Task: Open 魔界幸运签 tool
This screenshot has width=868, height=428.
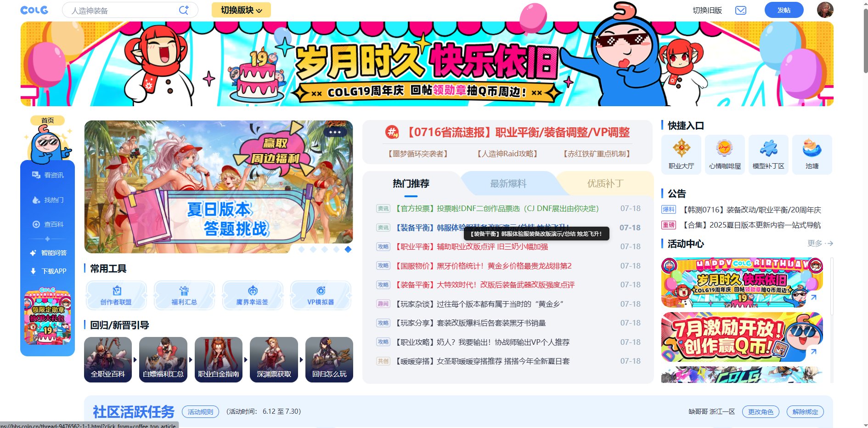Action: tap(253, 295)
